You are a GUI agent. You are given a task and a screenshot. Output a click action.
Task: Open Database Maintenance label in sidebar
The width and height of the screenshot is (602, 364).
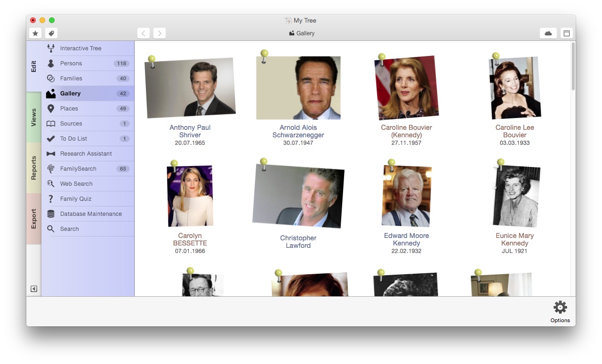coord(91,214)
